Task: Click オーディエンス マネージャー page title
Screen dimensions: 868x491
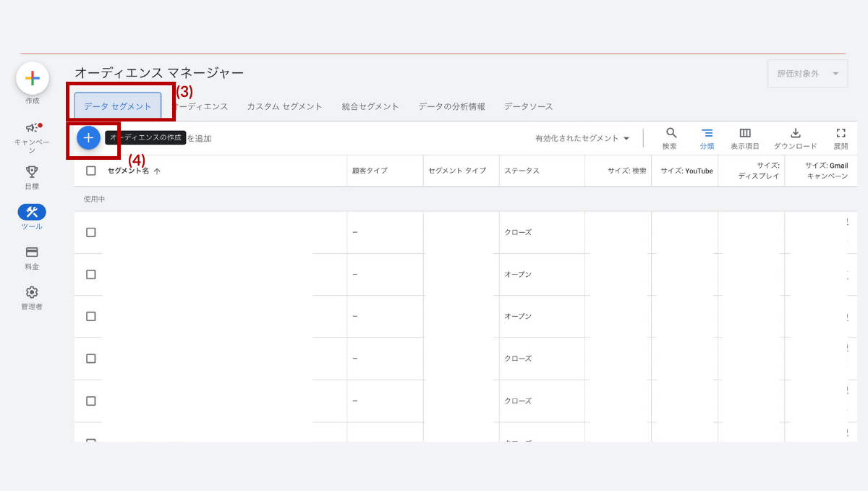Action: 159,73
